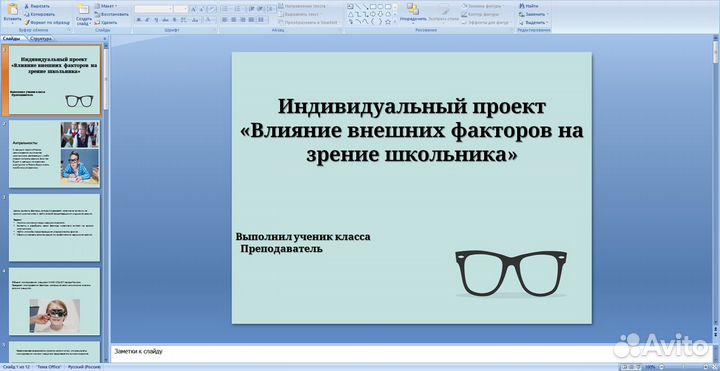720x371 pixels.
Task: Click the title 'Индивидуальный проект' on slide
Action: coord(411,107)
